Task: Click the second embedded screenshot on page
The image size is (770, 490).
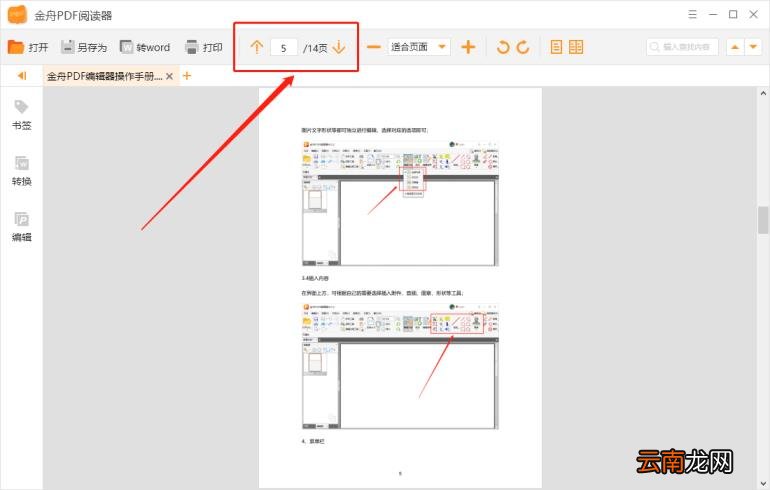Action: click(x=400, y=366)
